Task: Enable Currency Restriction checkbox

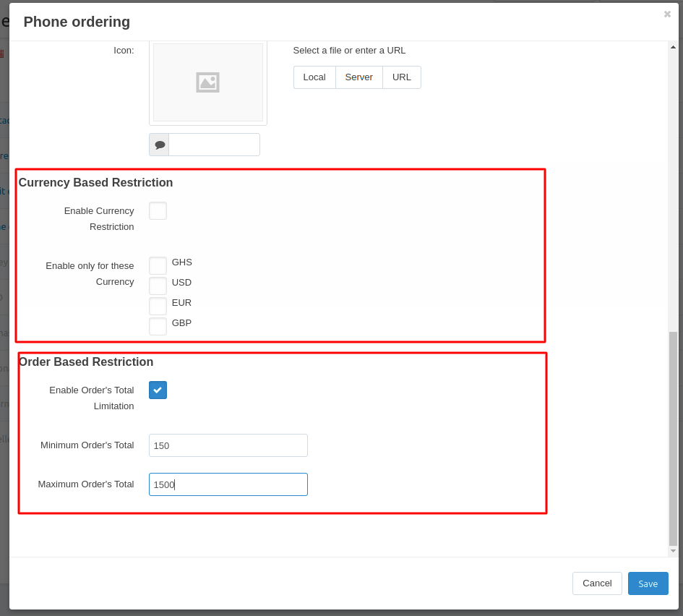Action: pyautogui.click(x=158, y=211)
